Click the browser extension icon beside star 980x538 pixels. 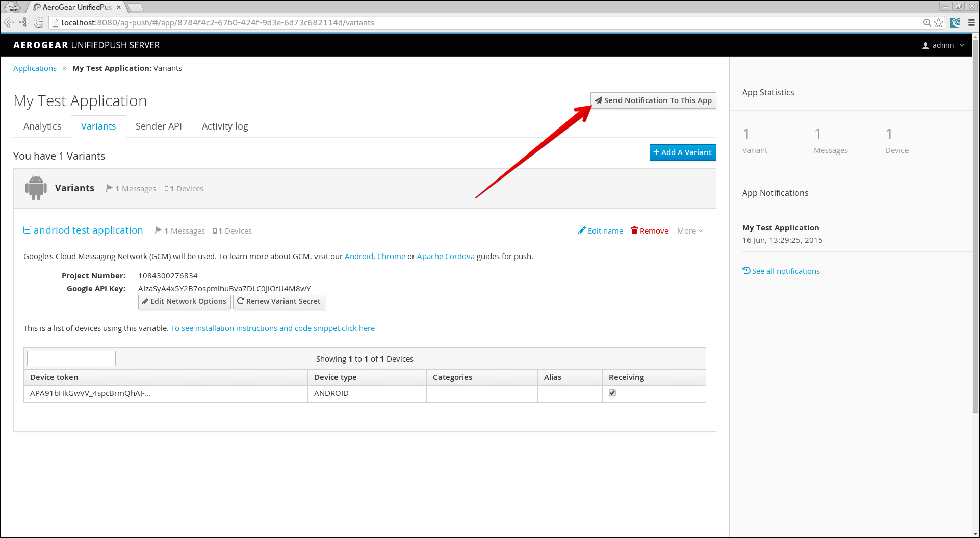[955, 22]
